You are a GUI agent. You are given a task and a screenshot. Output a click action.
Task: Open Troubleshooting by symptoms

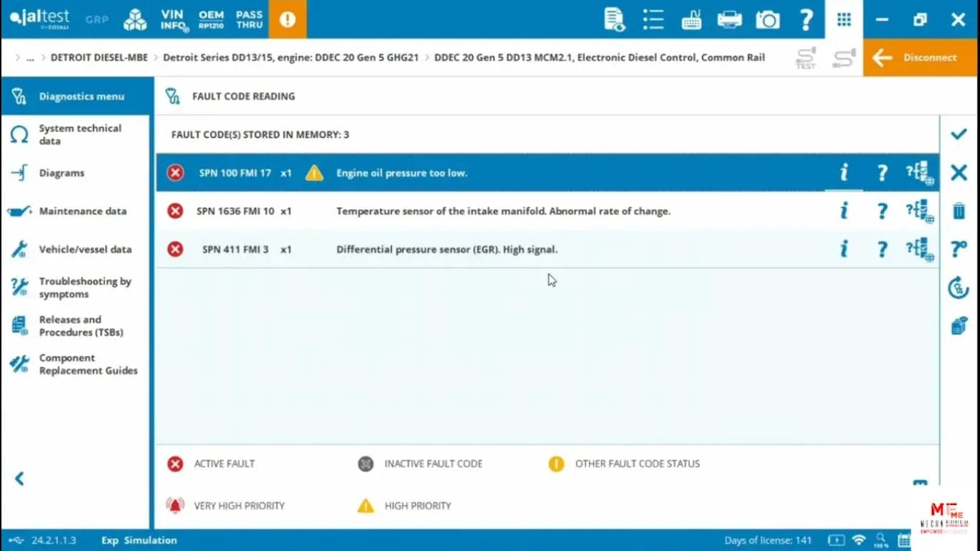[x=77, y=288]
